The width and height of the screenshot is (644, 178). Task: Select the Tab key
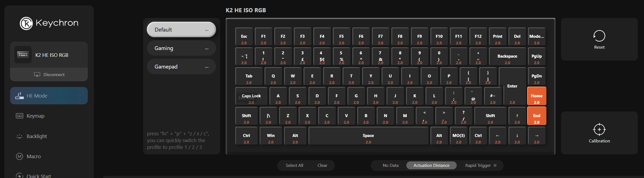coord(249,76)
